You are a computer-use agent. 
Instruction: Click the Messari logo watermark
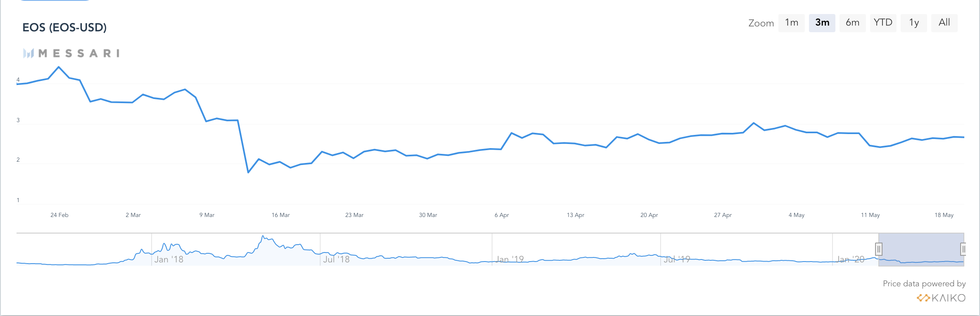71,53
